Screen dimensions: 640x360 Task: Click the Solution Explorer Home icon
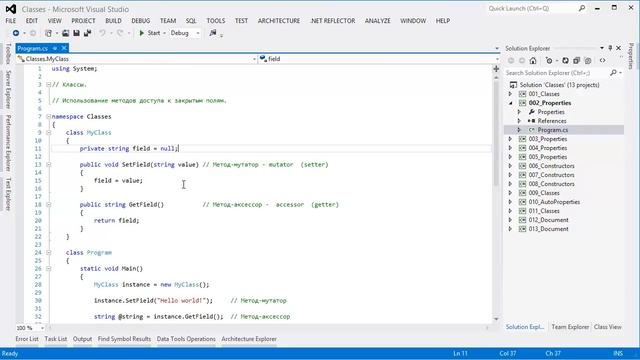click(533, 60)
